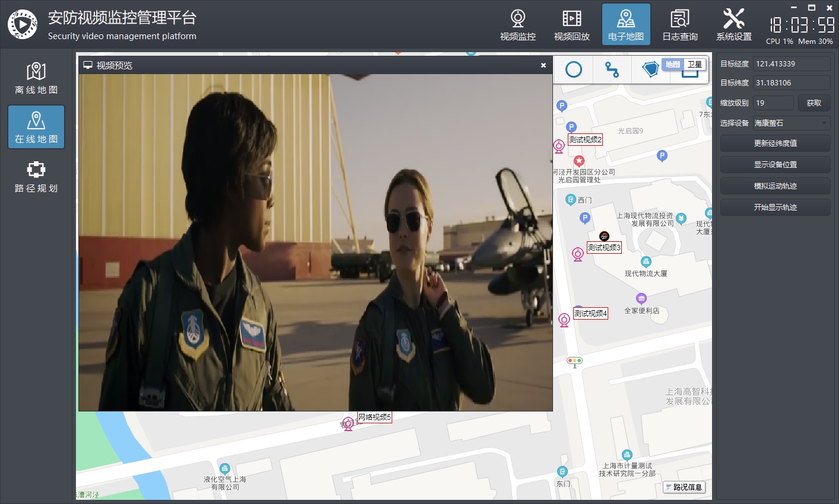The image size is (839, 504).
Task: Open the 视频监控 tab
Action: tap(517, 25)
